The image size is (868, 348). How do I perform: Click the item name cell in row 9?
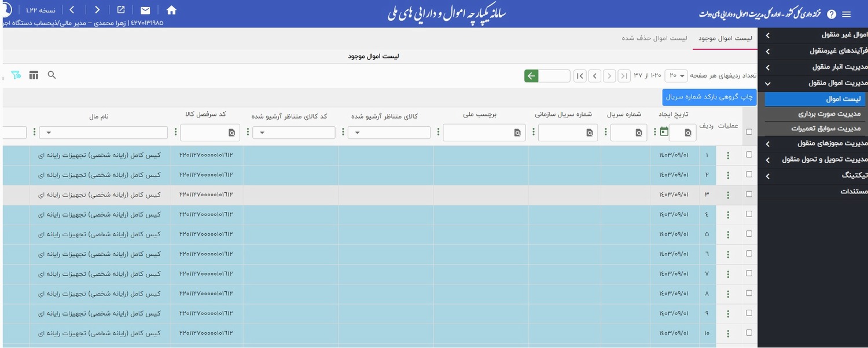(100, 313)
